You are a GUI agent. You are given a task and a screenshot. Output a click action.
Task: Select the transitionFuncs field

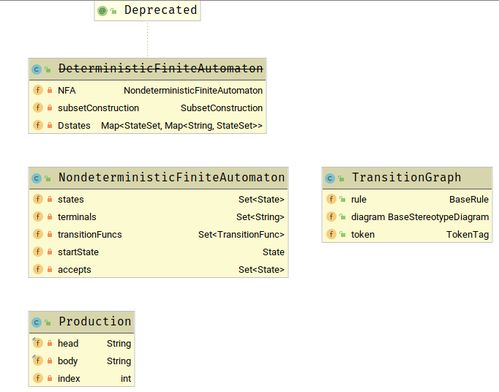coord(158,235)
